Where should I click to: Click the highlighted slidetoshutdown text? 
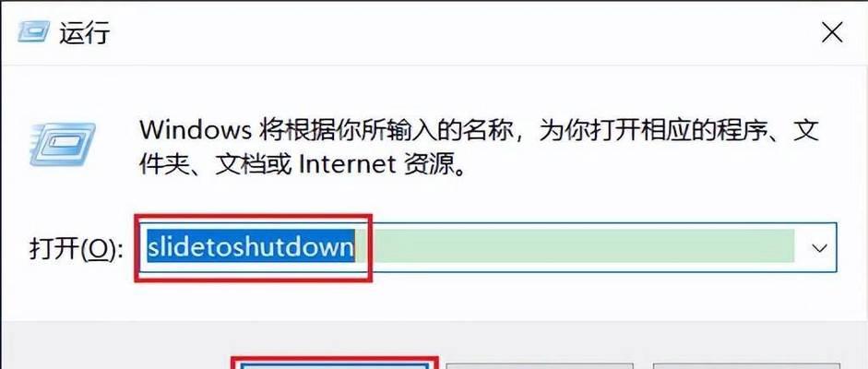click(x=250, y=246)
